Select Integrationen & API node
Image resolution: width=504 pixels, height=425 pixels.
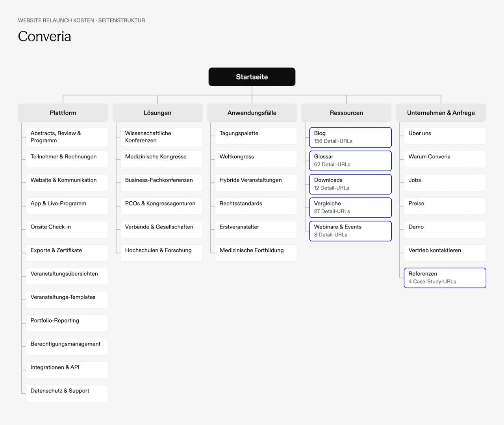coord(67,370)
